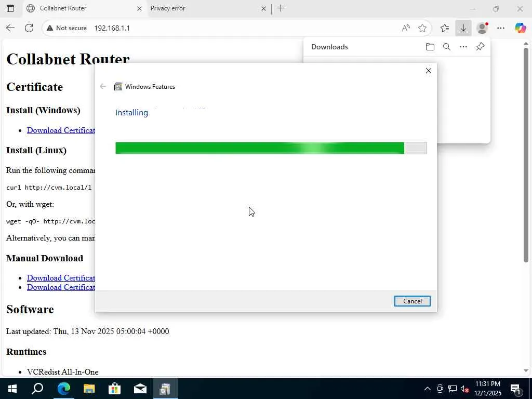Add this page to favorites star
Image resolution: width=532 pixels, height=399 pixels.
click(422, 28)
